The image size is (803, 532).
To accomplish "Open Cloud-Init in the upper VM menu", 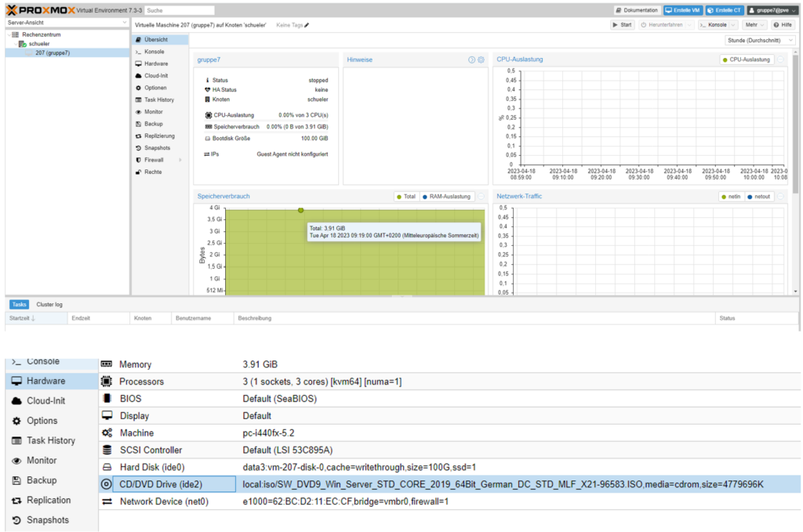I will (154, 76).
